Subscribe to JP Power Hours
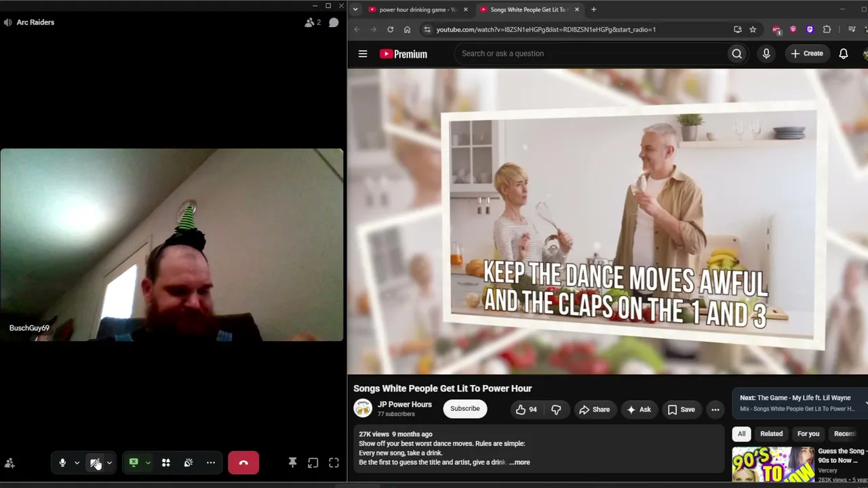This screenshot has height=488, width=868. pyautogui.click(x=465, y=409)
